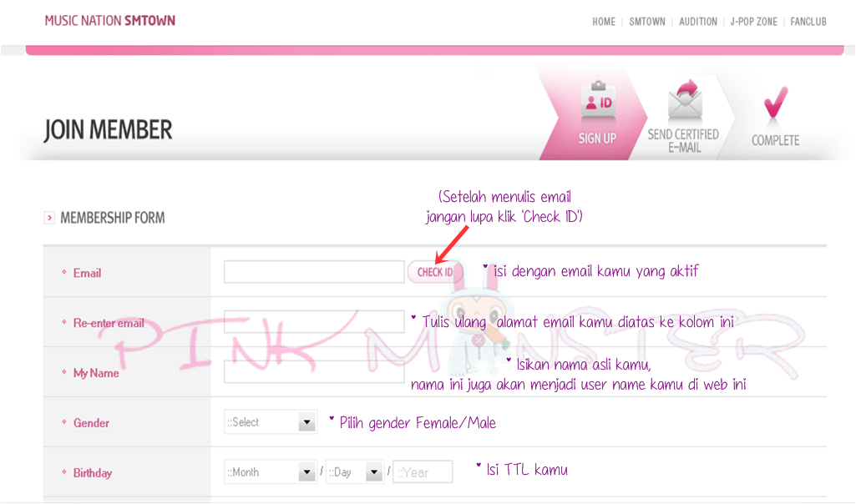Click the Send Certified E-mail envelope icon
The image size is (856, 504).
tap(685, 100)
